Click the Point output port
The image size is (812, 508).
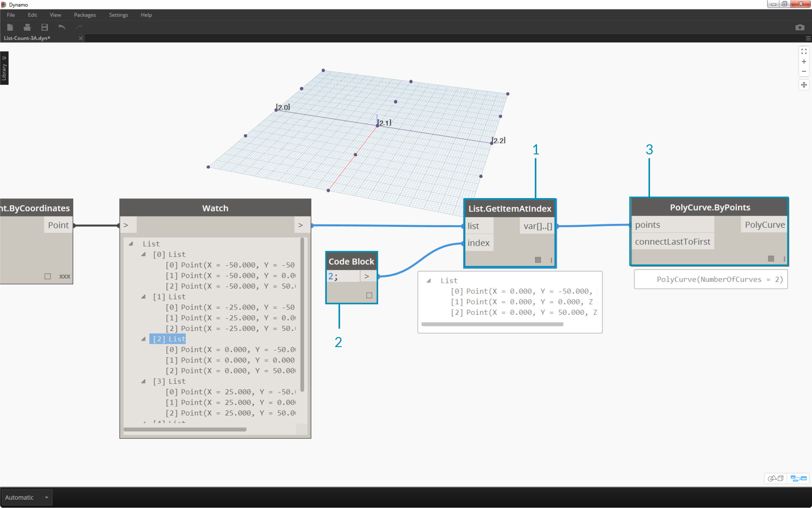click(x=58, y=225)
